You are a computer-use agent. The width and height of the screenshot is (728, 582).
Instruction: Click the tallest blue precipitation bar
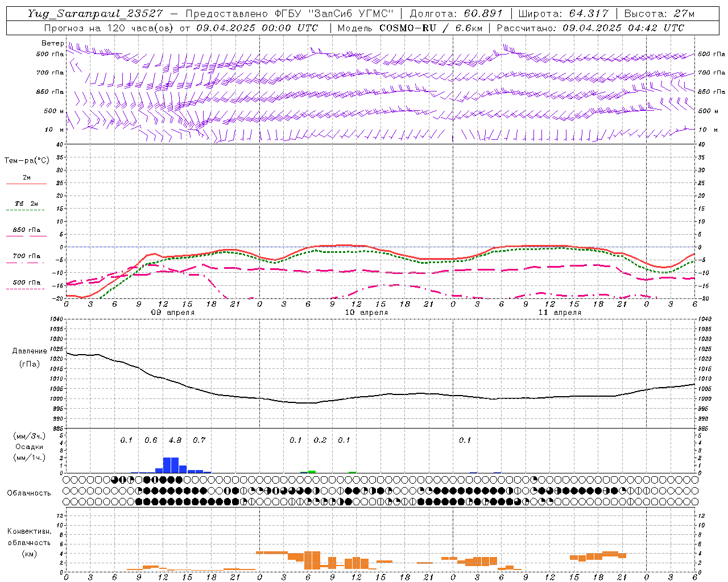171,465
